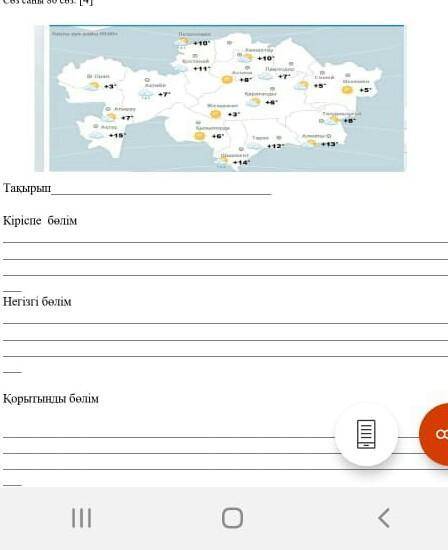Image resolution: width=448 pixels, height=550 pixels.
Task: Tap the Android home button
Action: click(x=232, y=518)
